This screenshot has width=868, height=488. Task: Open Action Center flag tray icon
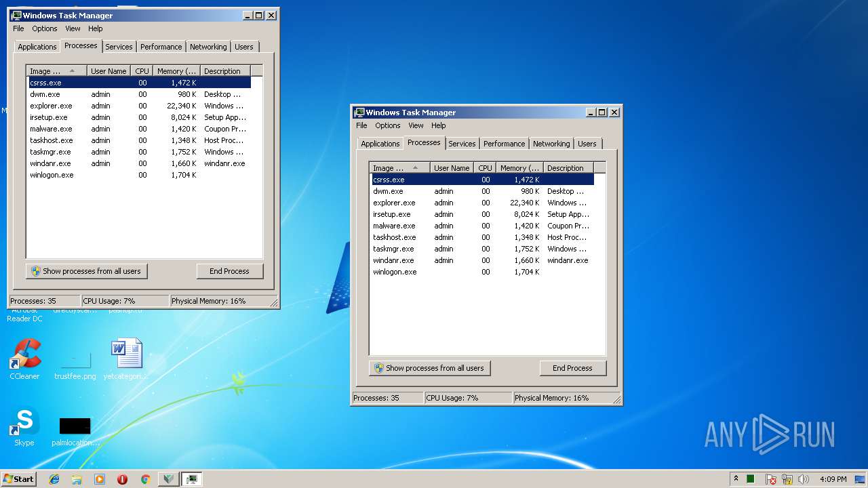click(771, 479)
